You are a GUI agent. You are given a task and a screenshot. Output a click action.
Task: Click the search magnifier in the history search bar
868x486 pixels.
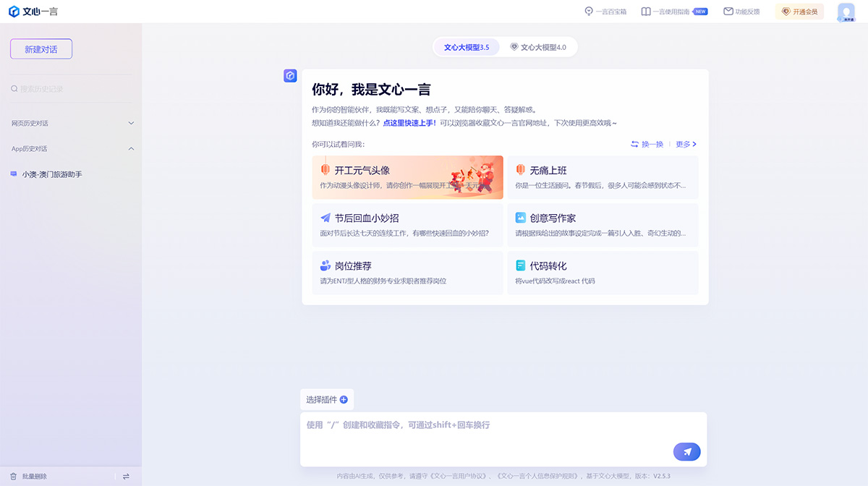pos(14,88)
